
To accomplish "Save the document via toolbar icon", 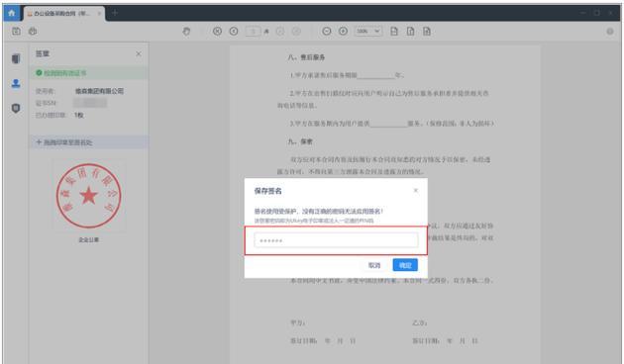I will tap(16, 31).
